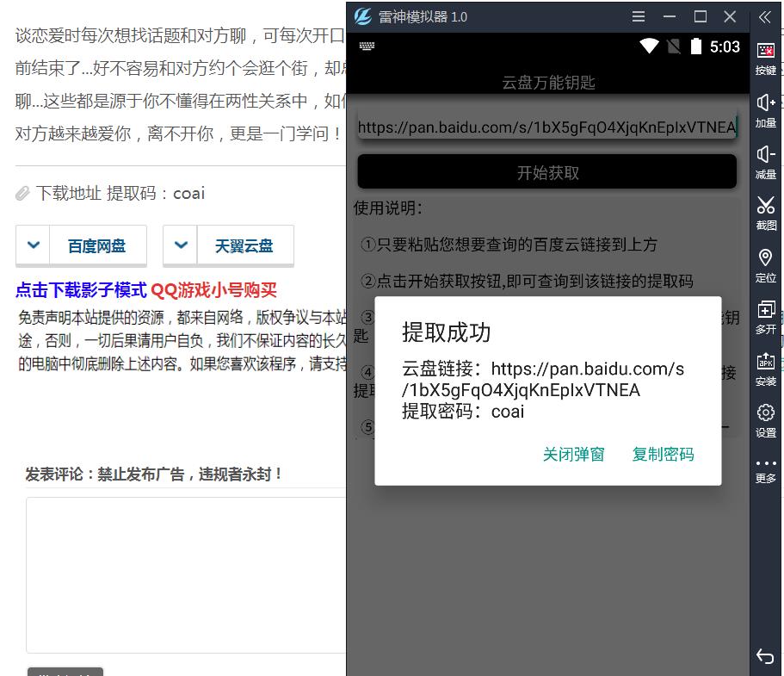Click the 提取密码：coai line in dialog
The image size is (784, 676).
pos(463,412)
